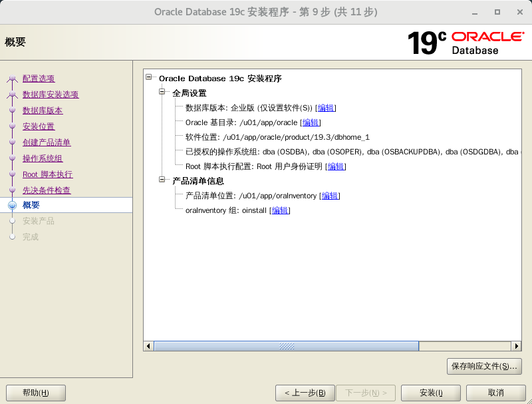Screen dimensions: 532x404
Task: Edit the Oracle 基目录 setting
Action: (x=311, y=122)
